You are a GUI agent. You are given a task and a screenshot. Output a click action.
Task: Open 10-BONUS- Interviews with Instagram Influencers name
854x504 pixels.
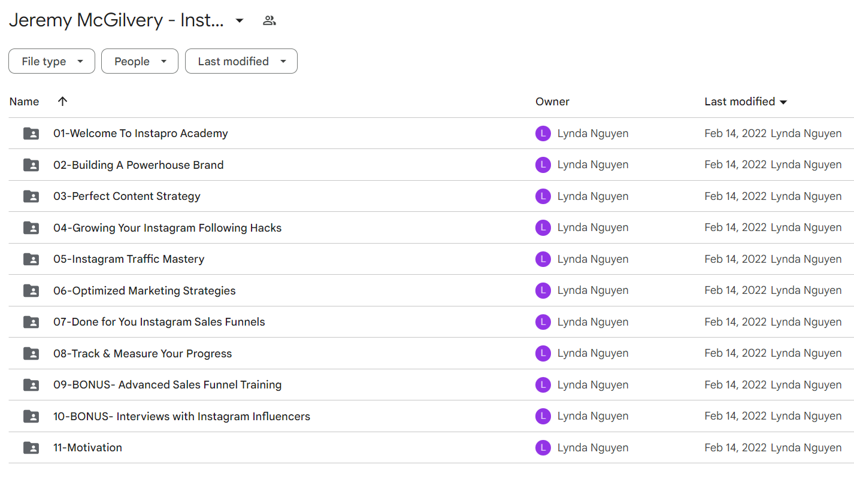[x=182, y=416]
